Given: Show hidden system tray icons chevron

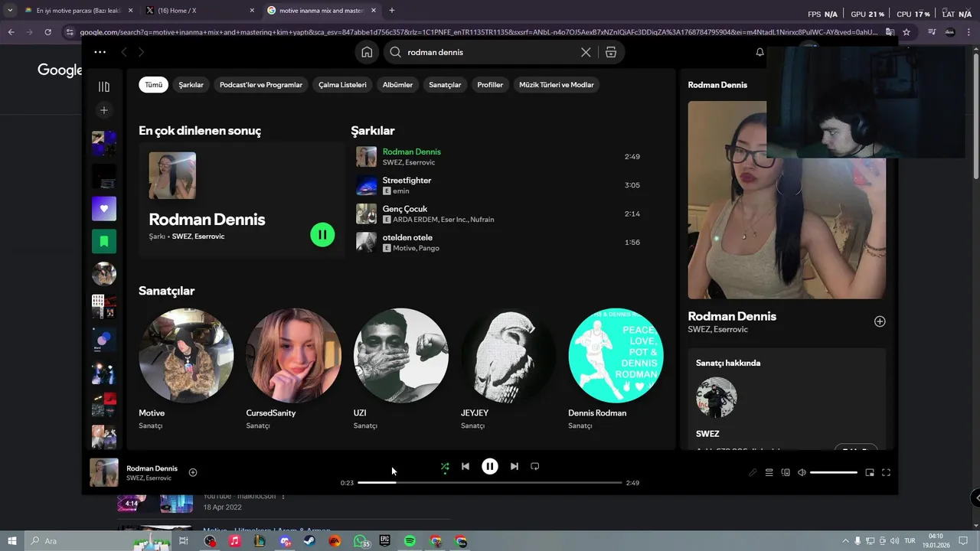Looking at the screenshot, I should [x=845, y=541].
